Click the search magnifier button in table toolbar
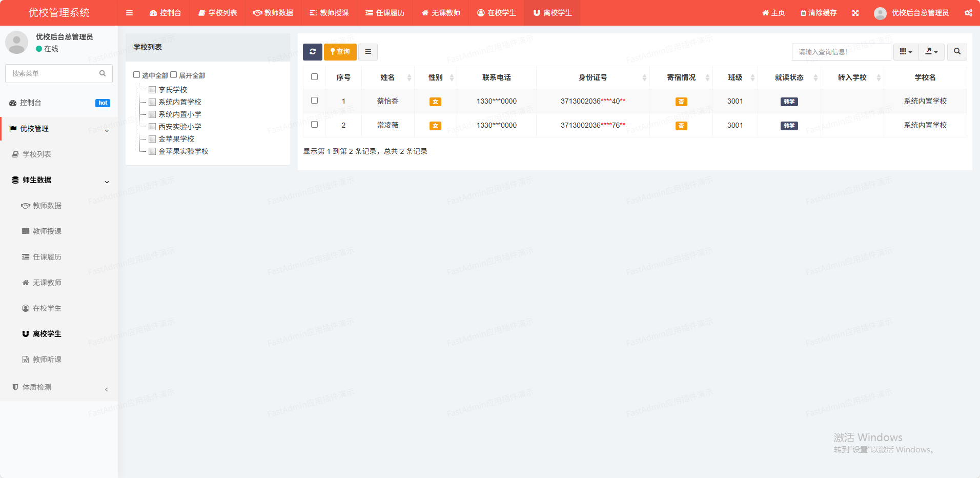Image resolution: width=980 pixels, height=478 pixels. click(x=957, y=52)
